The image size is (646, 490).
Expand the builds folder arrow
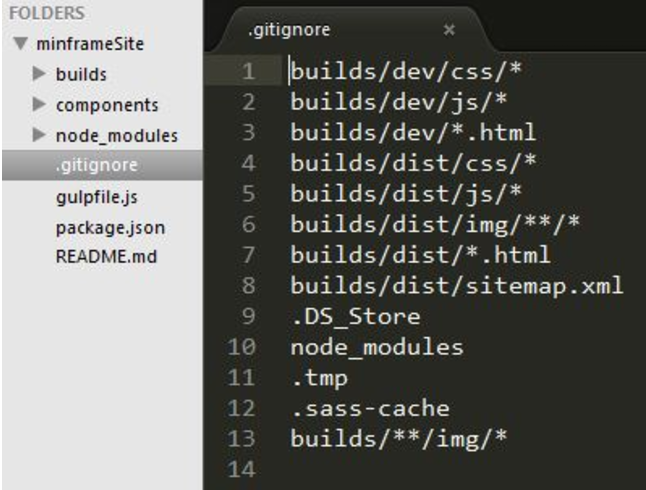39,75
